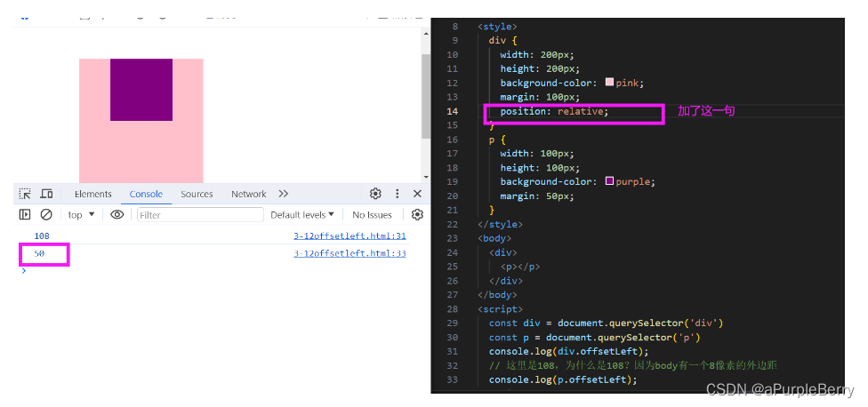
Task: Click the page preview scrollbar thumb
Action: point(425,96)
